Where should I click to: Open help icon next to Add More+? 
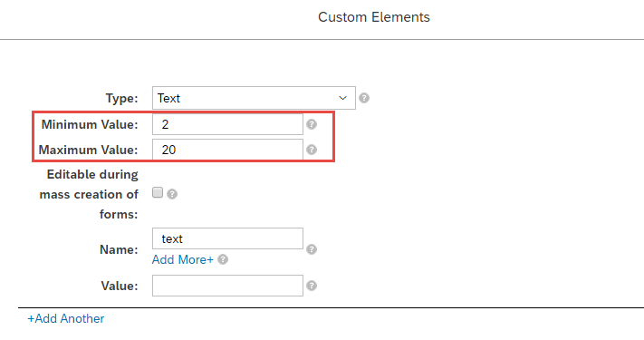pos(223,259)
